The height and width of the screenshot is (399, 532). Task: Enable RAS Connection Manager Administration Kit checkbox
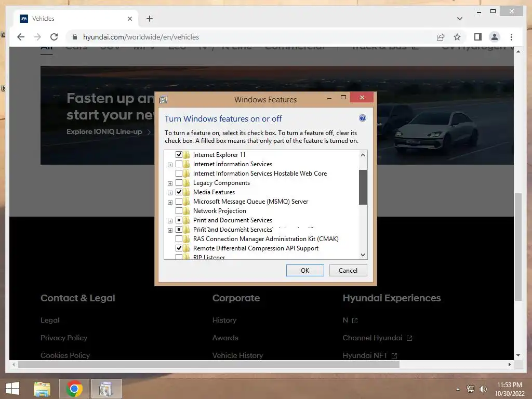pyautogui.click(x=179, y=239)
